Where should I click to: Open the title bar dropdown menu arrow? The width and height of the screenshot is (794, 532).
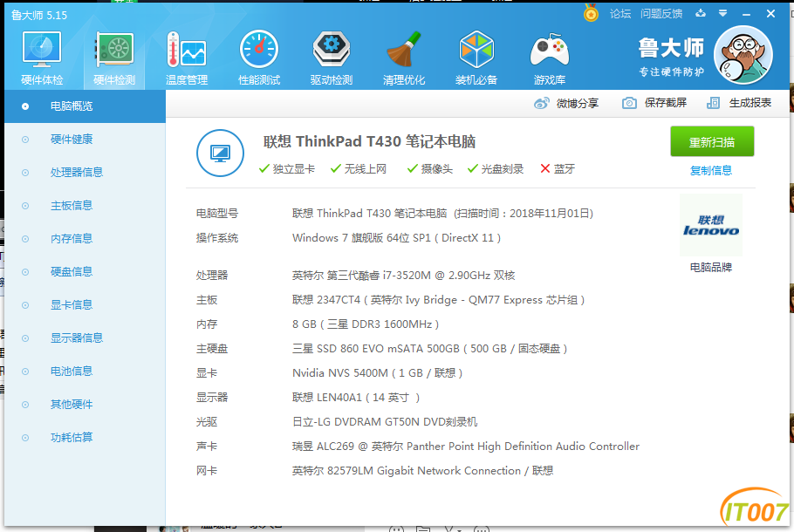coord(723,13)
